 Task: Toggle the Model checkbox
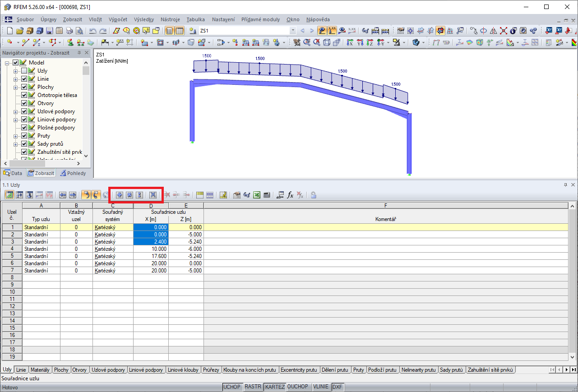point(16,63)
